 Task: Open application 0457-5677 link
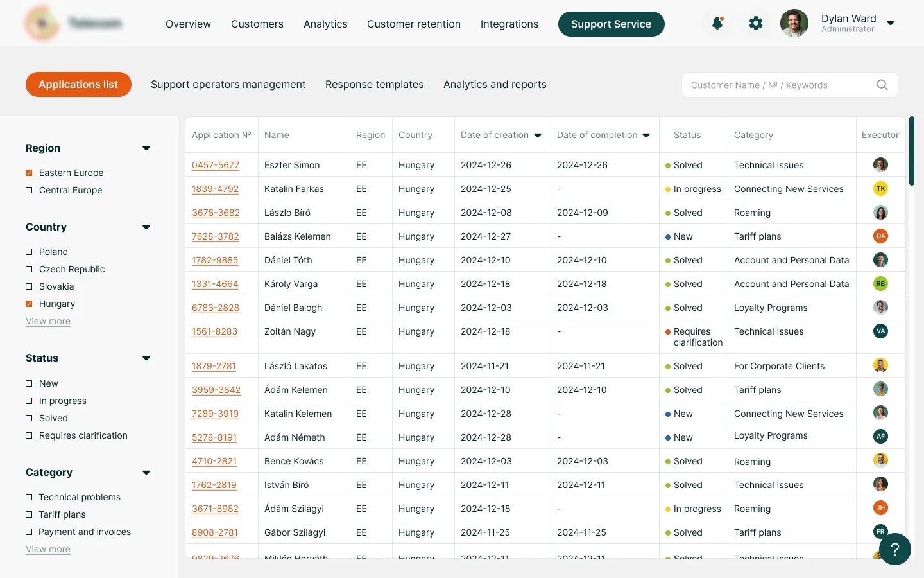[216, 165]
